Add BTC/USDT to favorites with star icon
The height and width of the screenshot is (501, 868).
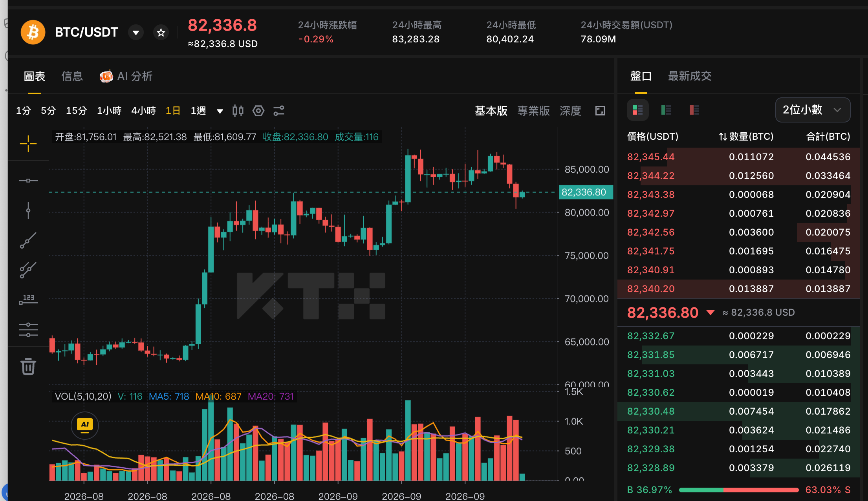coord(161,33)
